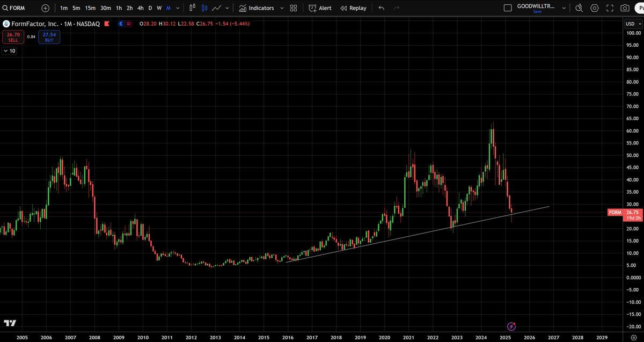
Task: Select the 15m timeframe
Action: 90,8
